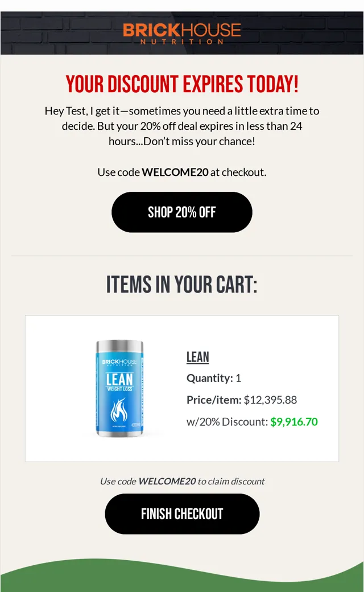Click the 'LEAN Weight Loss' label on the bottle
This screenshot has height=592, width=364.
(x=119, y=382)
